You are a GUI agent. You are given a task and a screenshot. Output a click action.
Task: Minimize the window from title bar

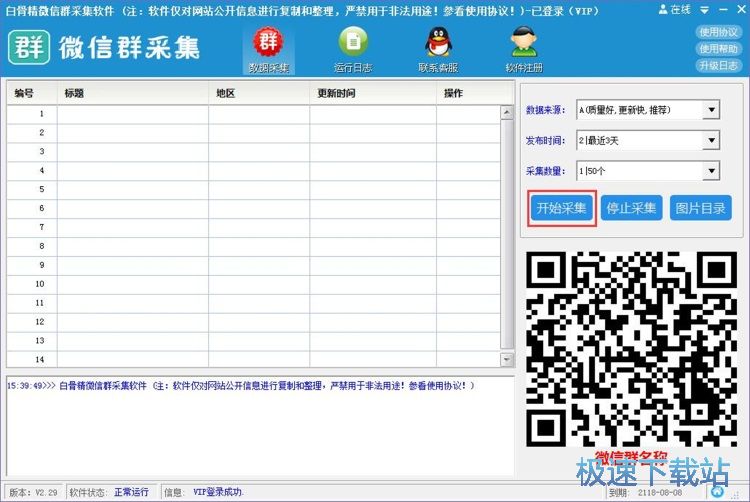[723, 9]
